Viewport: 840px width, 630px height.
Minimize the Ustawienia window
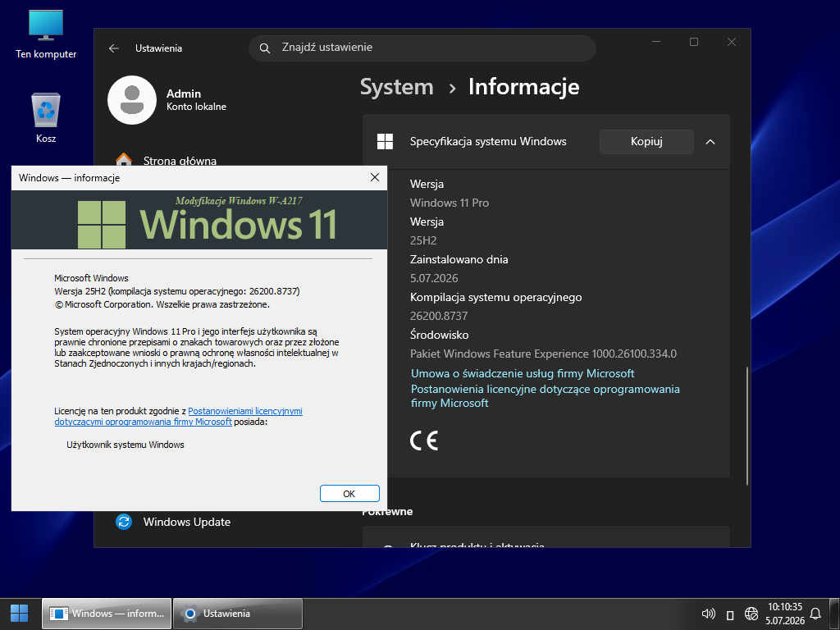[x=656, y=42]
